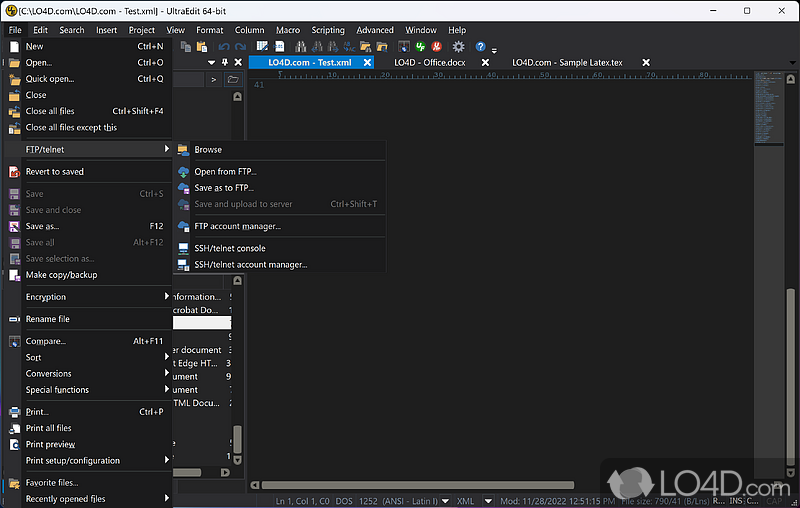This screenshot has height=508, width=800.
Task: Choose Open from FTP... in submenu
Action: coord(225,172)
